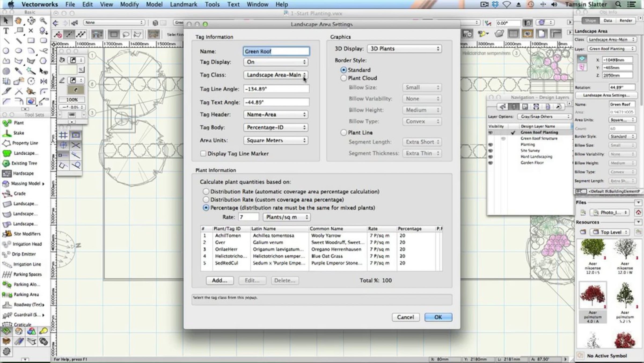Select Plant Cloud border style
Image resolution: width=644 pixels, height=363 pixels.
[343, 78]
